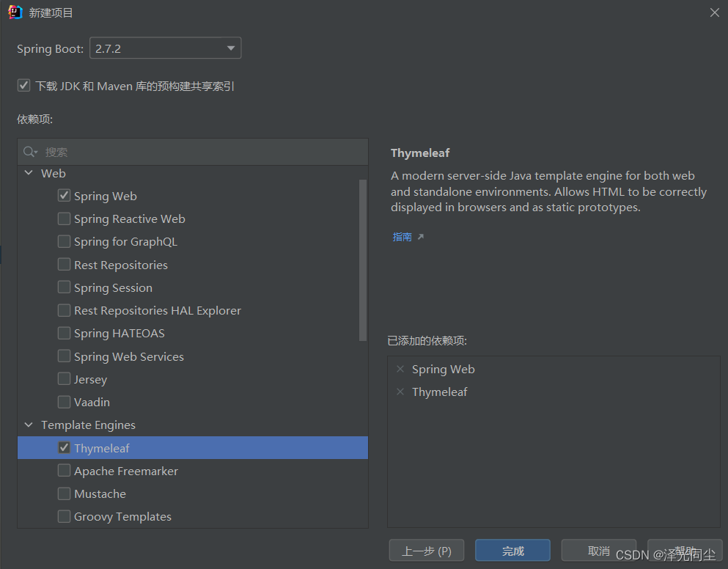Image resolution: width=728 pixels, height=569 pixels.
Task: Select the Thymeleaf label in the tree
Action: pos(102,448)
